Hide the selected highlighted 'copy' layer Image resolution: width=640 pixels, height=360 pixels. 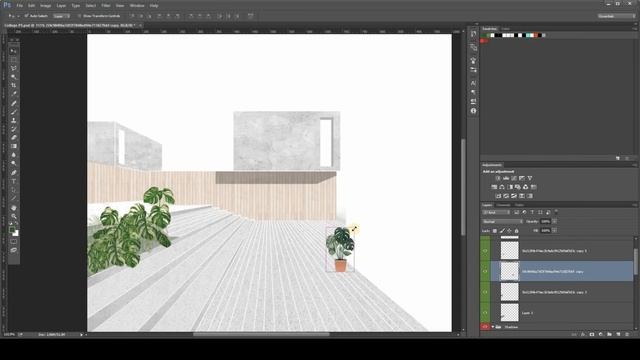(485, 271)
